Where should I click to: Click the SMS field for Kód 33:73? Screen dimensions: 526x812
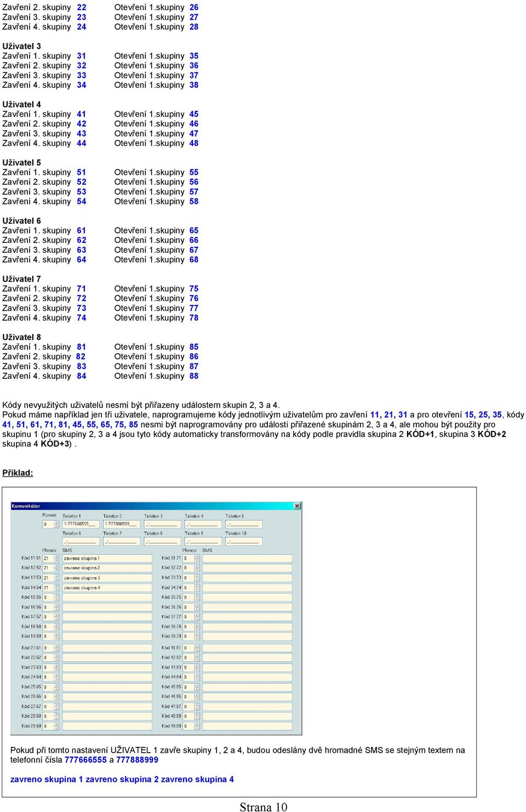click(248, 578)
